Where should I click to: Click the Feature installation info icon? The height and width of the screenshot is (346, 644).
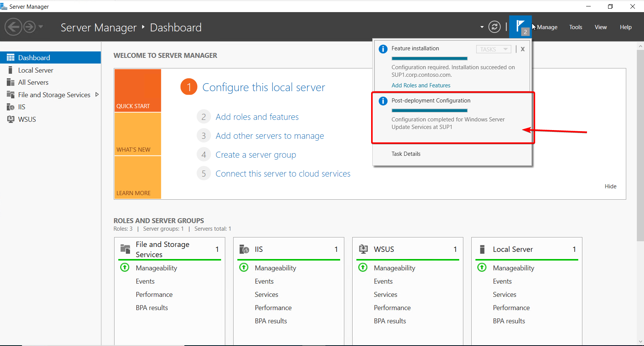pyautogui.click(x=383, y=49)
